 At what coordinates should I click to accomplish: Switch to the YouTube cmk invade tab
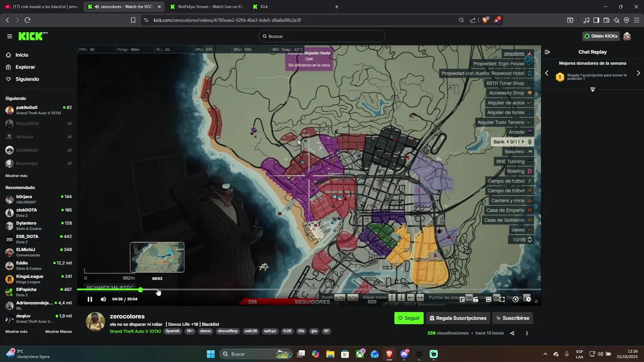[x=41, y=7]
